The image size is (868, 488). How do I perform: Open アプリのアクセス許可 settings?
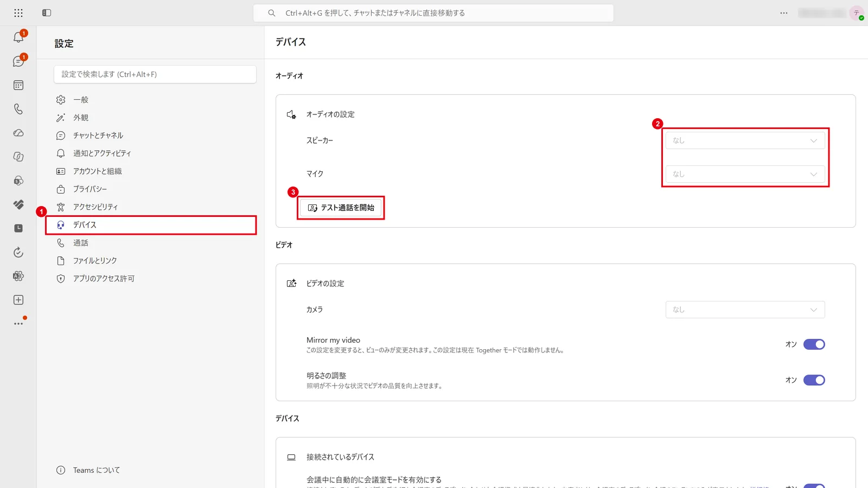pyautogui.click(x=155, y=279)
